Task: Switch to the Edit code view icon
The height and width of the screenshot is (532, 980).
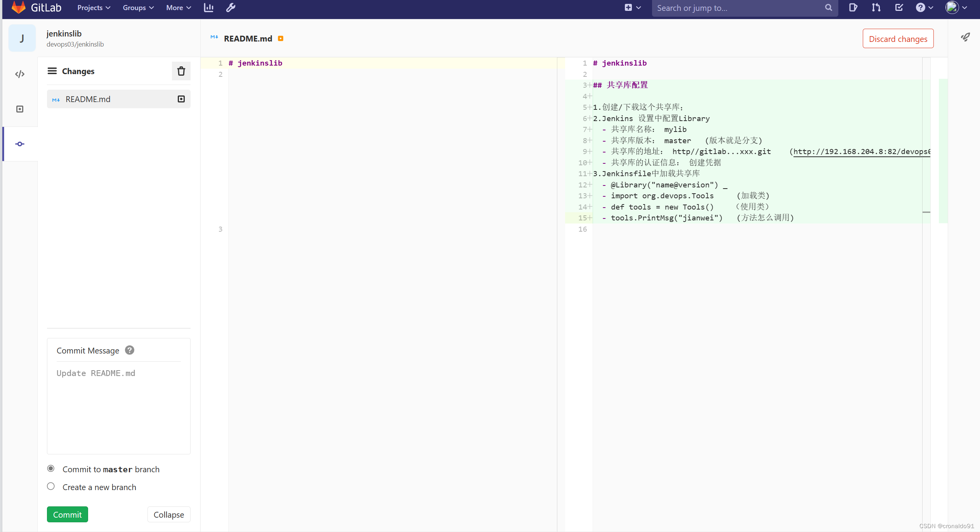Action: click(20, 74)
